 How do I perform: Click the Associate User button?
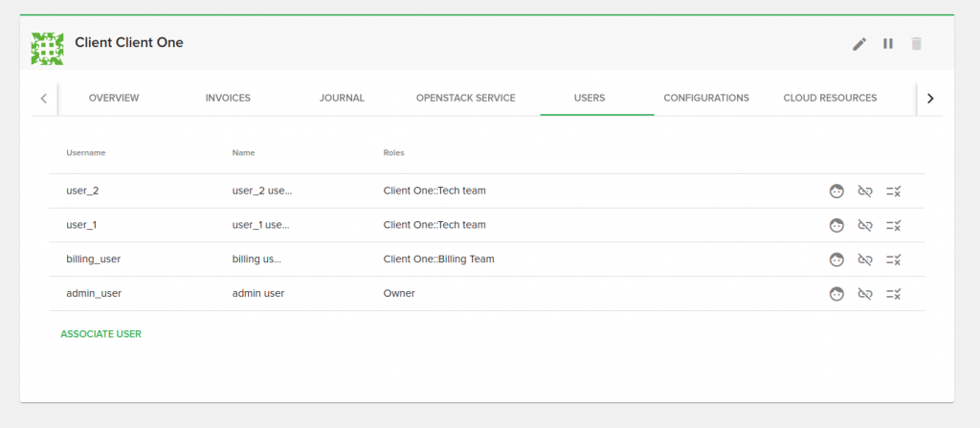(x=100, y=334)
